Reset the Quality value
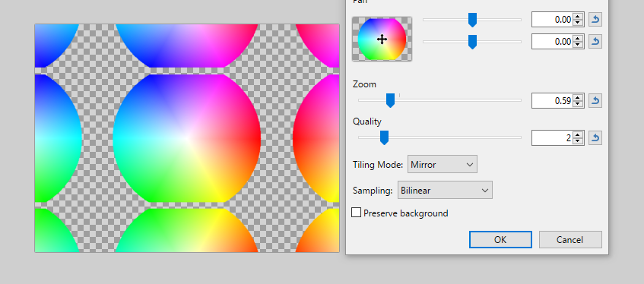The width and height of the screenshot is (644, 284). tap(595, 138)
